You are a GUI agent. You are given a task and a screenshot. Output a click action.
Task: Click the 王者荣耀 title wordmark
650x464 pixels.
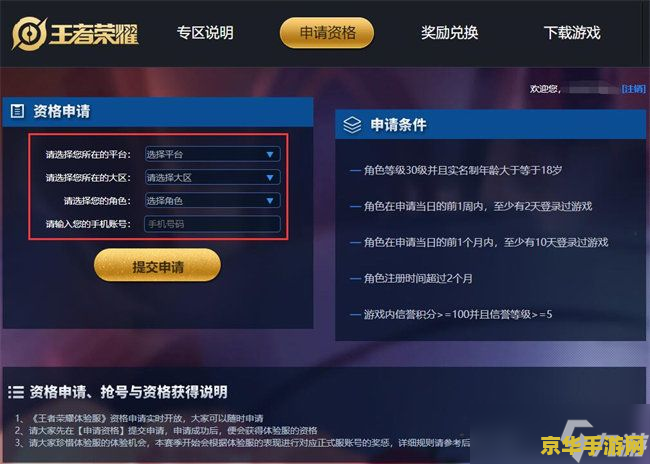[x=95, y=33]
